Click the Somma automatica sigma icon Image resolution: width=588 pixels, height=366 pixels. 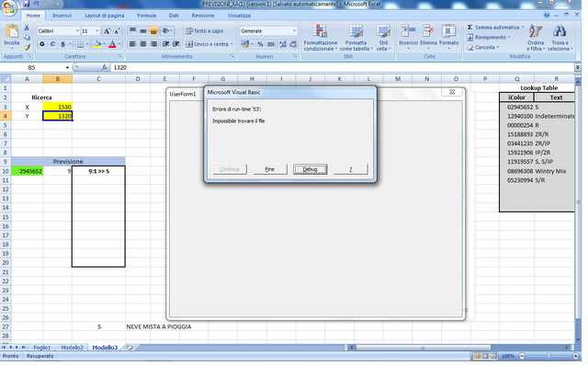pos(469,28)
